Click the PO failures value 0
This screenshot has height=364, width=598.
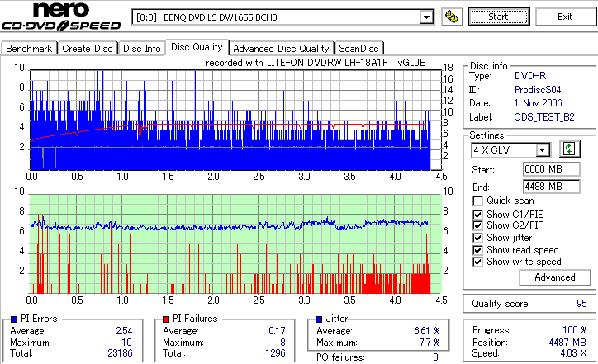(x=435, y=357)
